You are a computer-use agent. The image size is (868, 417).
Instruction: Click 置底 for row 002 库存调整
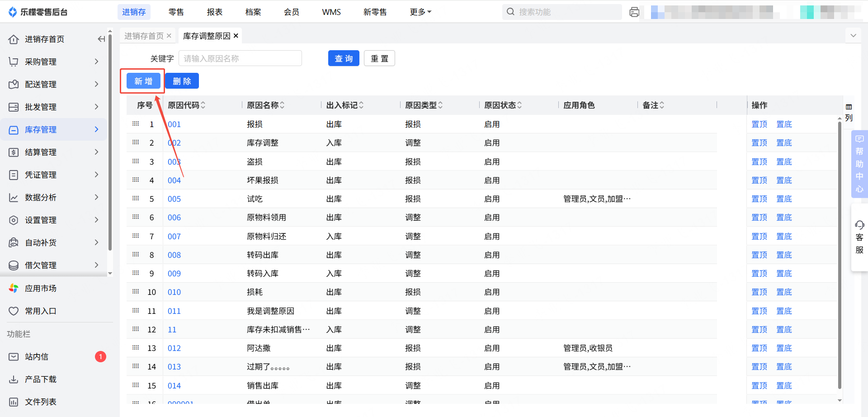point(784,143)
